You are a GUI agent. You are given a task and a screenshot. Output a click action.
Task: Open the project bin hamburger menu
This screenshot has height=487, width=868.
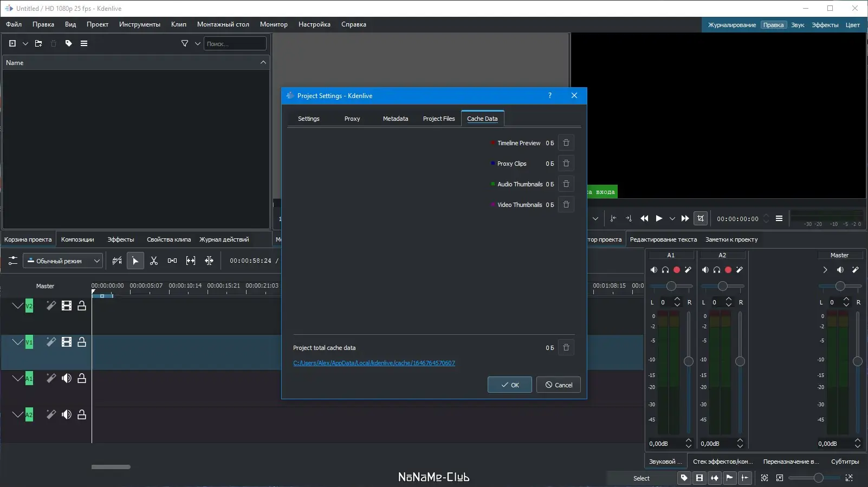pos(84,43)
